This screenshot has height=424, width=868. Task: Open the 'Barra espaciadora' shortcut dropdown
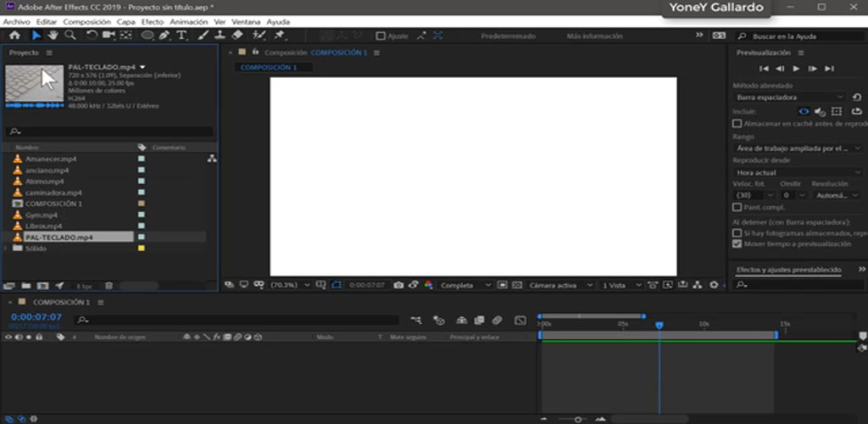coord(788,98)
